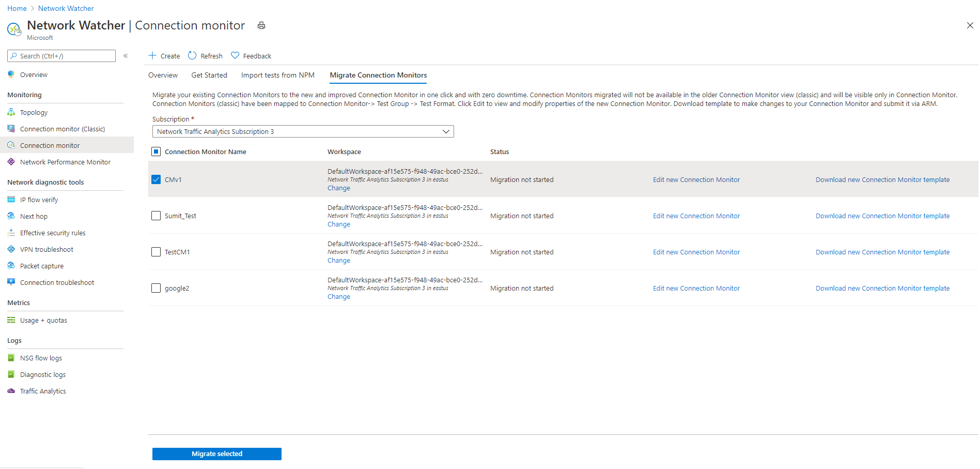The width and height of the screenshot is (980, 469).
Task: Click the Refresh icon in toolbar
Action: point(192,55)
